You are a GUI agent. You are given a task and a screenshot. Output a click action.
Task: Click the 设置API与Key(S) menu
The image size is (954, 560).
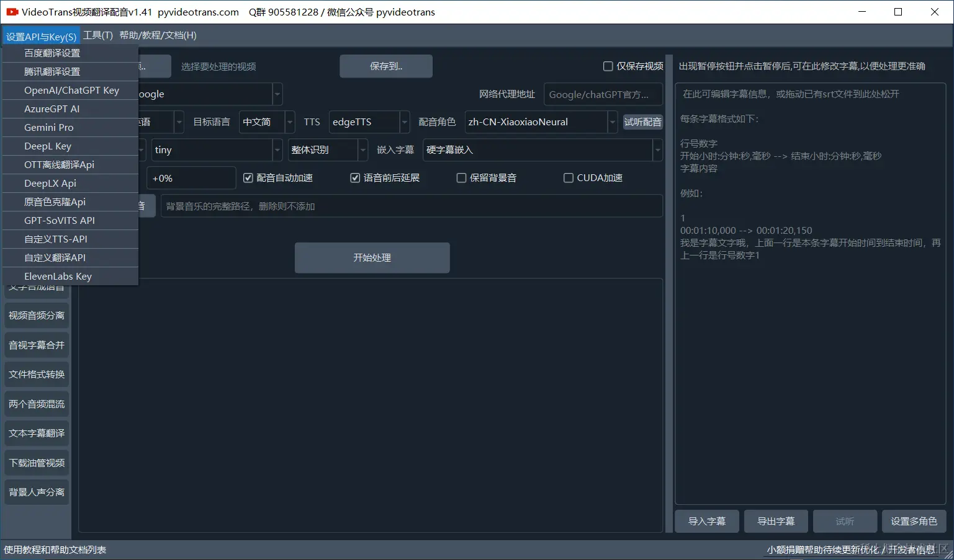41,37
